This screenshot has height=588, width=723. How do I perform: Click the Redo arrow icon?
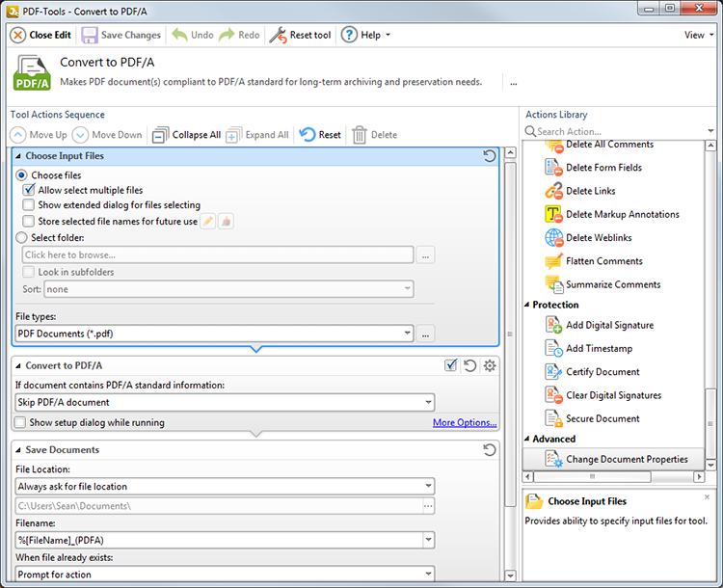point(227,35)
